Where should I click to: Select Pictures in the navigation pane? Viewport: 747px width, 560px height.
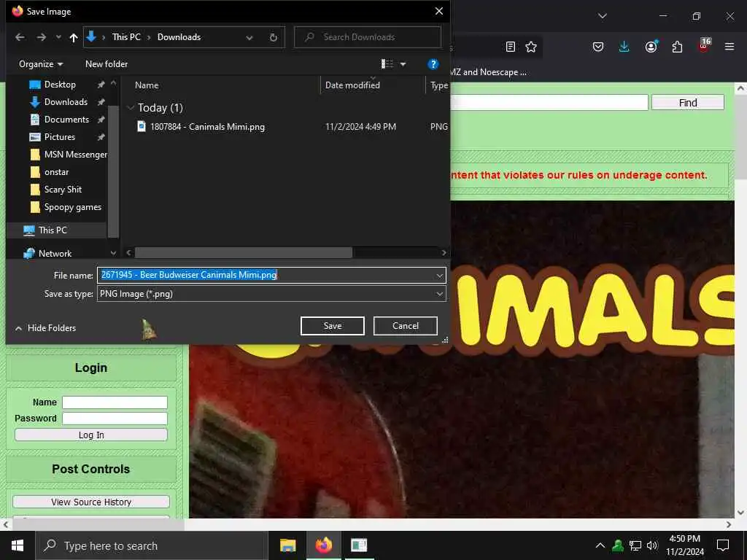[x=60, y=137]
